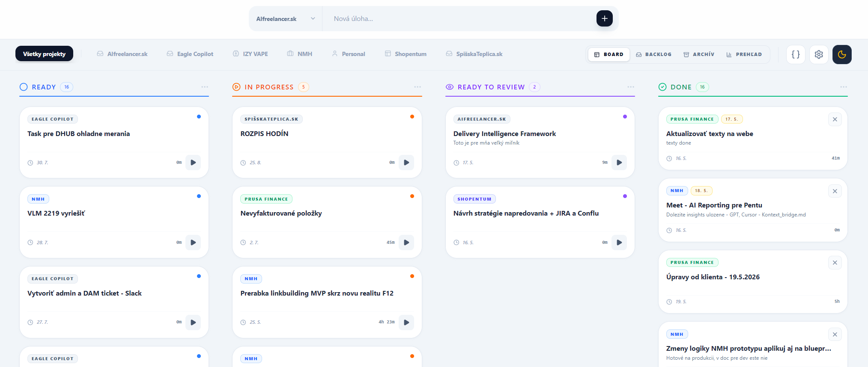Click the AIFREELANCER.SK project tag

[482, 119]
